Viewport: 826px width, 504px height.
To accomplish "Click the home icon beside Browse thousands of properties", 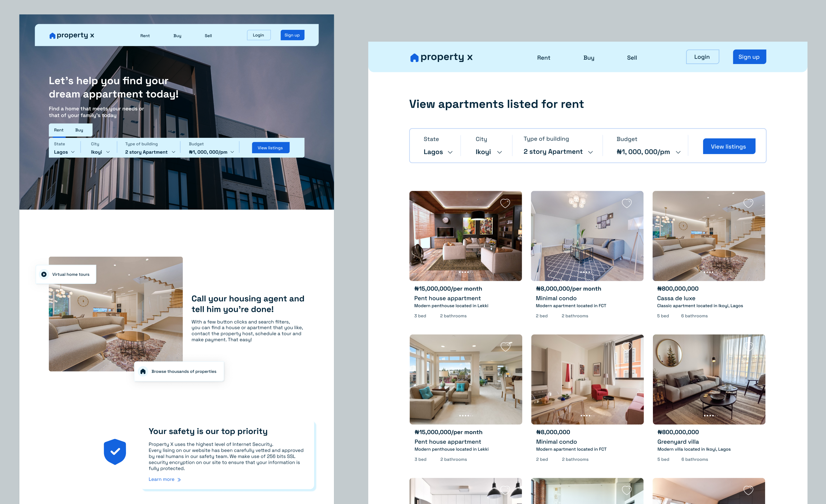I will tap(143, 371).
